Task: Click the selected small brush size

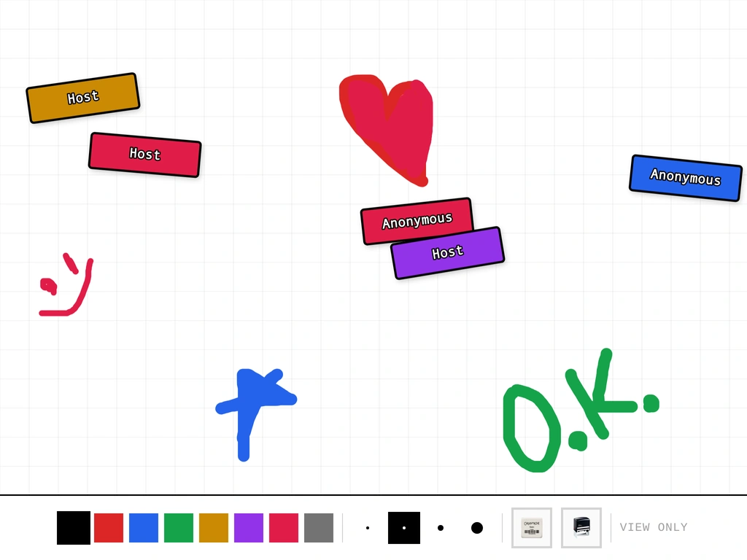Action: 404,528
